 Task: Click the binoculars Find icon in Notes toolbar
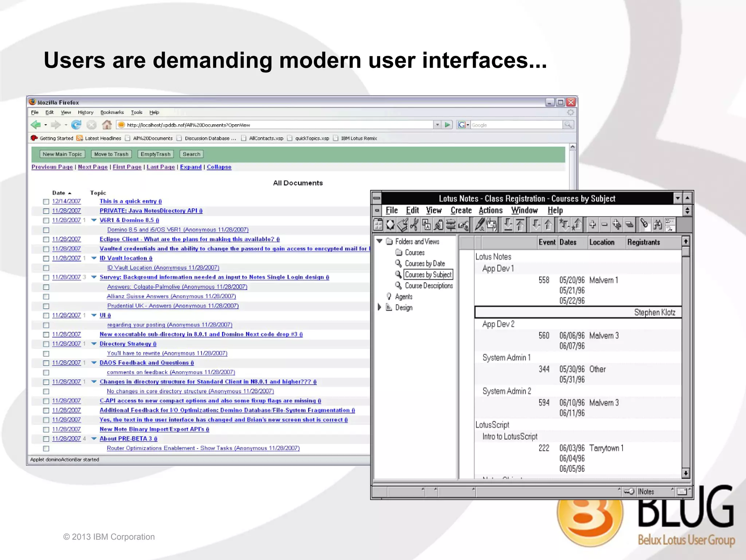coord(657,225)
